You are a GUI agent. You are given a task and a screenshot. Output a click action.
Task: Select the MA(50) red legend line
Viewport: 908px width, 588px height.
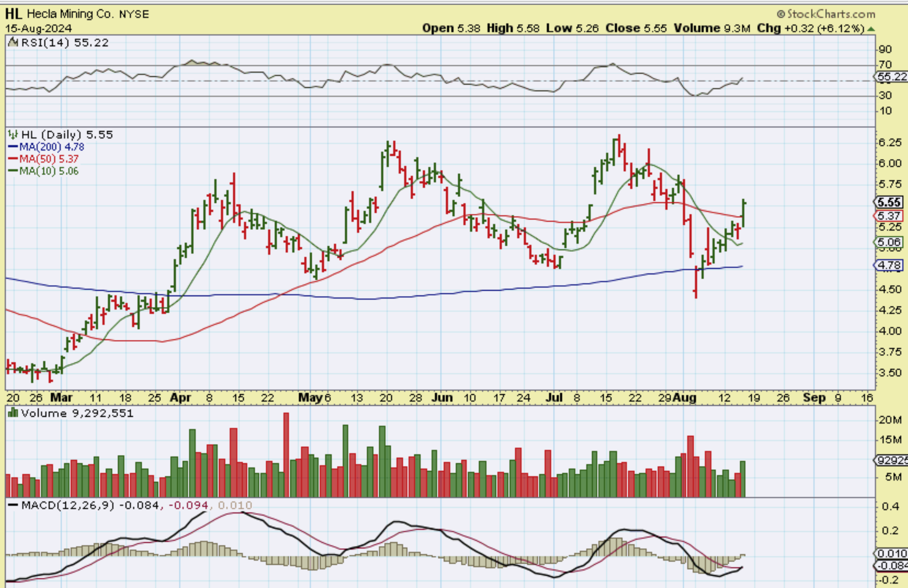point(13,159)
